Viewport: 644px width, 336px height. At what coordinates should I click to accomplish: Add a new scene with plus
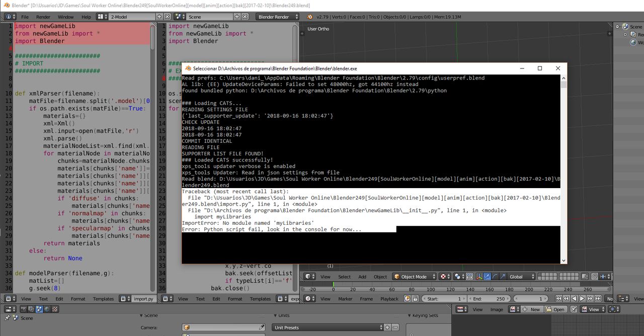click(x=236, y=17)
